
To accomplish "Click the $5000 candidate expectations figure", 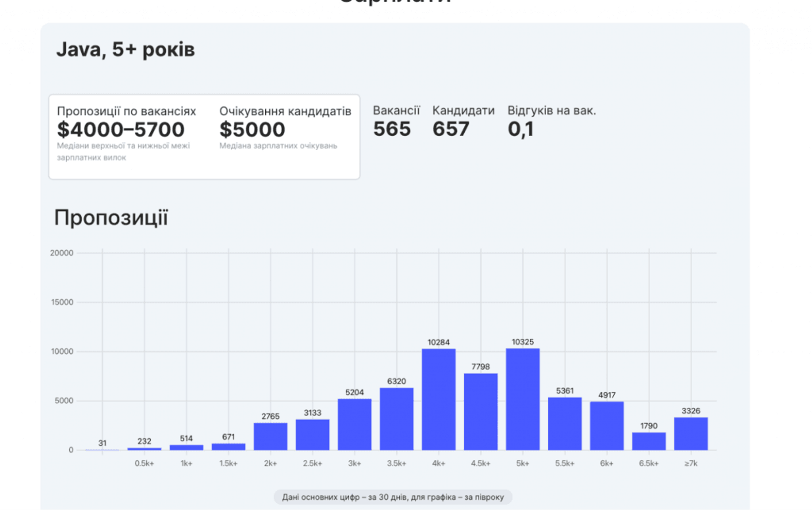I will pos(252,130).
